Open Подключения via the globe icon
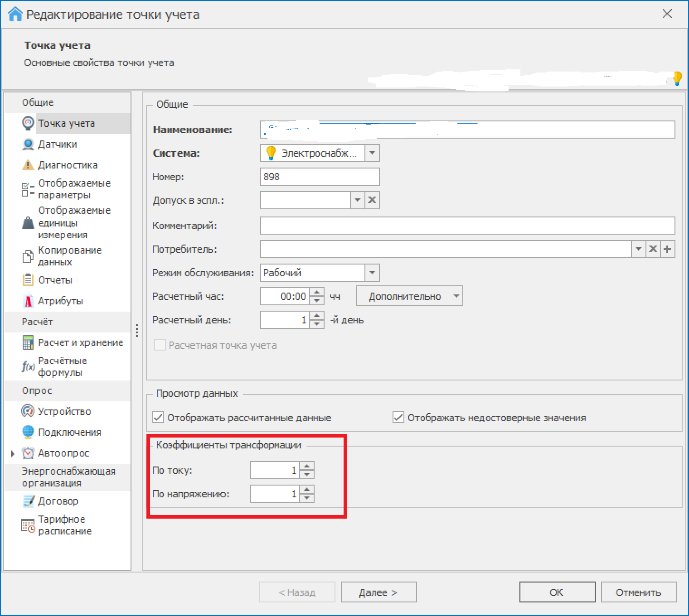The width and height of the screenshot is (689, 616). point(28,432)
